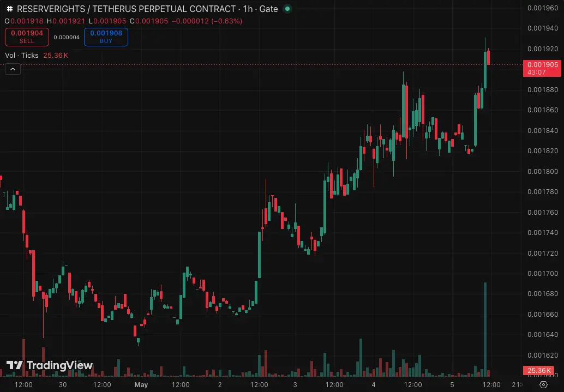Click the BUY 0.001908 button
The width and height of the screenshot is (564, 392).
click(106, 37)
